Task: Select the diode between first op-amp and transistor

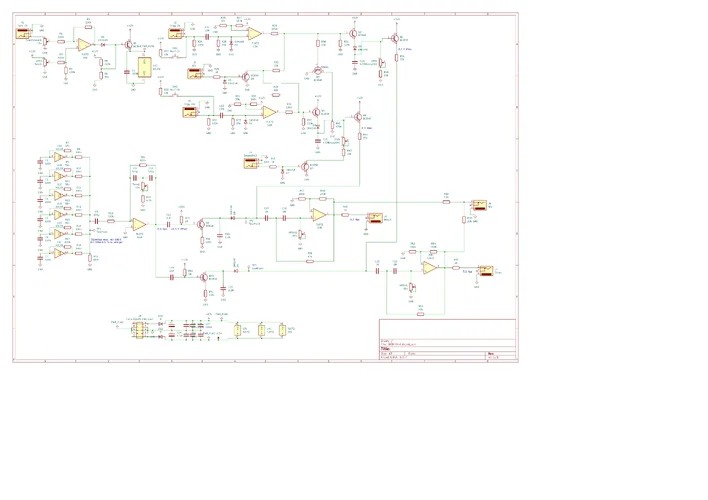Action: 103,45
